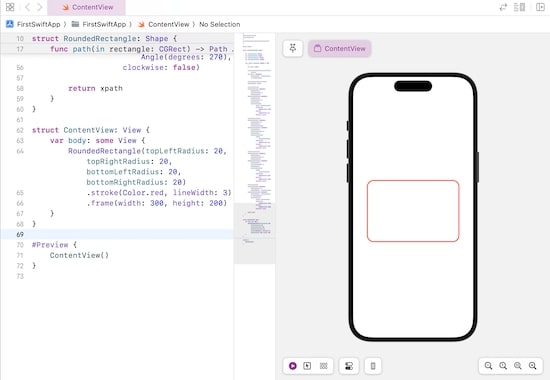Viewport: 550px width, 380px height.
Task: Open the No Selection symbol breadcrumb
Action: click(220, 24)
